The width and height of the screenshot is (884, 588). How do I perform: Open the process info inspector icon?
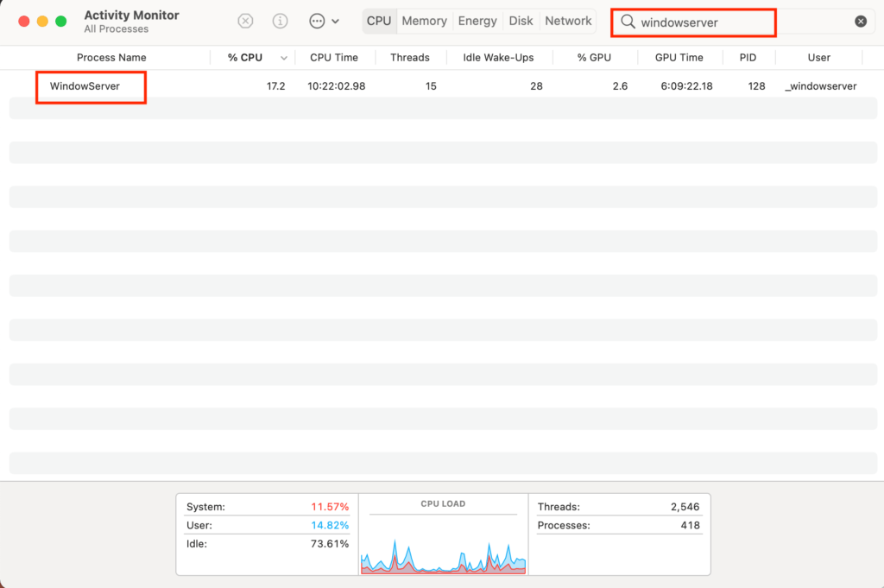(x=281, y=22)
